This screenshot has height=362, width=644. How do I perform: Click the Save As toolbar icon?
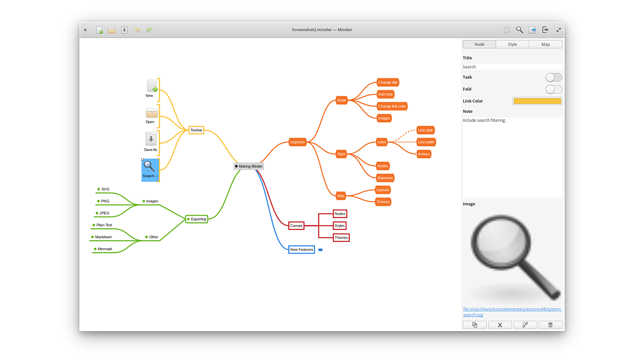click(x=124, y=30)
